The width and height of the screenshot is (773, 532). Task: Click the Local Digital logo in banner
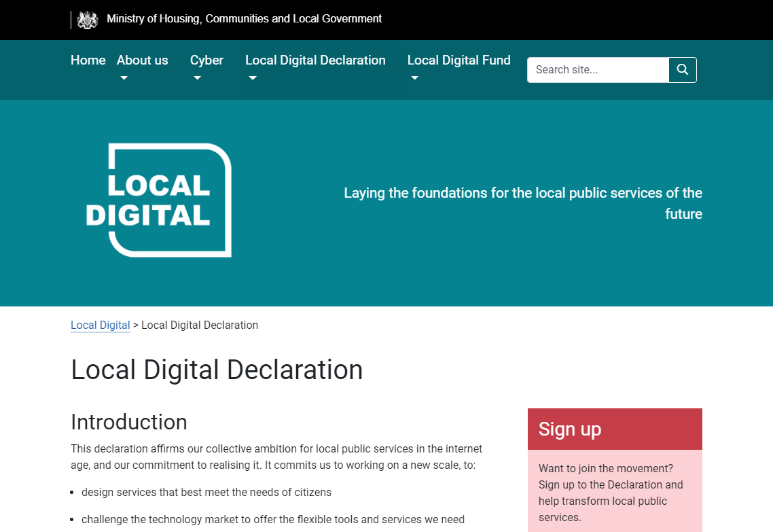click(x=159, y=200)
